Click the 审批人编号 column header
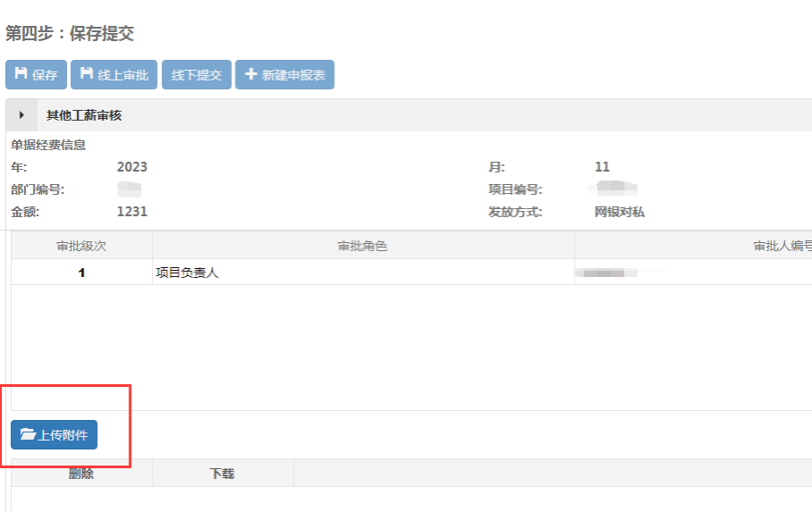The height and width of the screenshot is (512, 812). pos(782,246)
